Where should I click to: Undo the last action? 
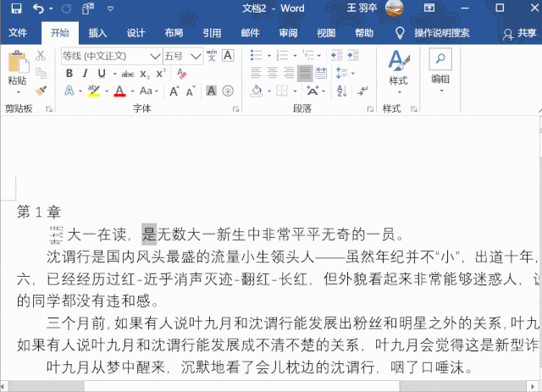pos(38,8)
